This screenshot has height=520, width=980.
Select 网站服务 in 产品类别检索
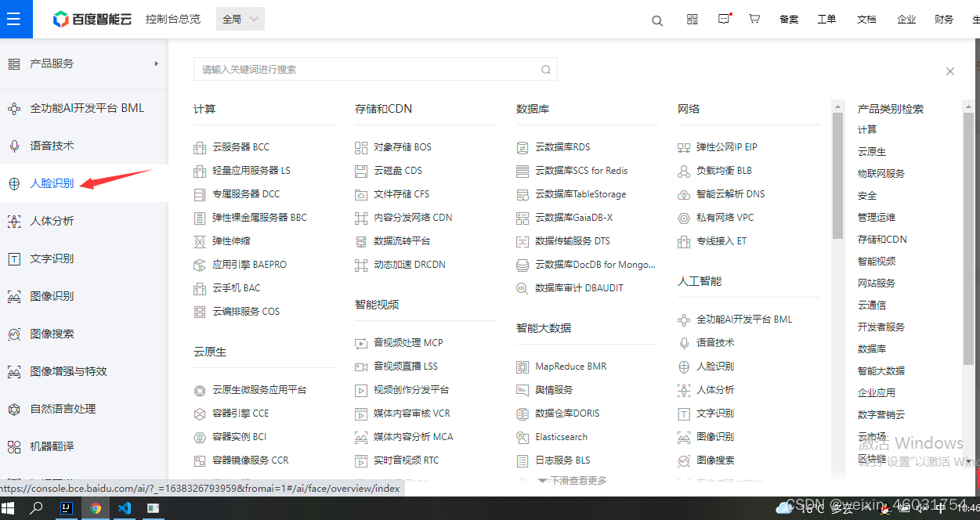click(x=877, y=283)
